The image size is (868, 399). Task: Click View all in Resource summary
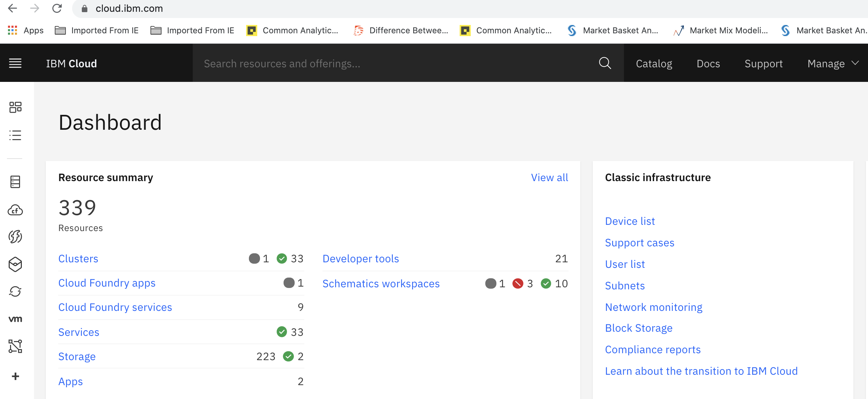coord(549,178)
